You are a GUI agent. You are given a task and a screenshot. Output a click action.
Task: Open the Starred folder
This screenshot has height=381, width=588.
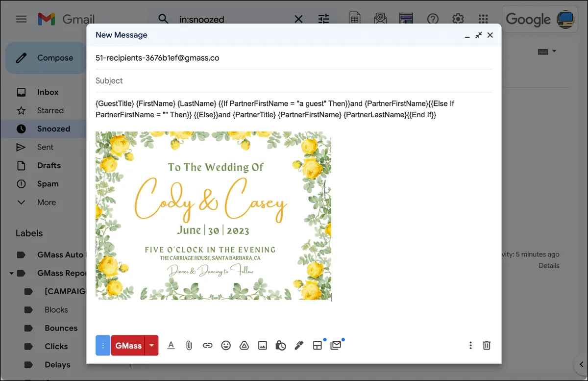pos(50,110)
